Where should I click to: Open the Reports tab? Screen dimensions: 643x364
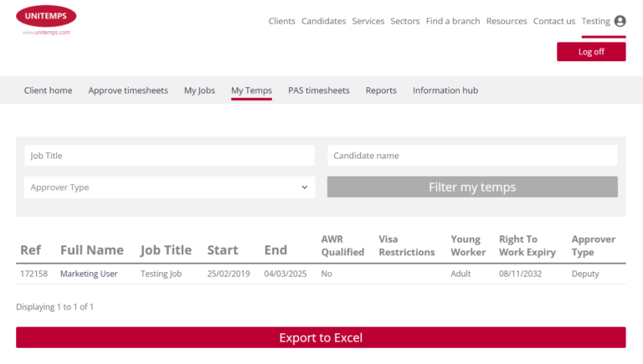381,90
